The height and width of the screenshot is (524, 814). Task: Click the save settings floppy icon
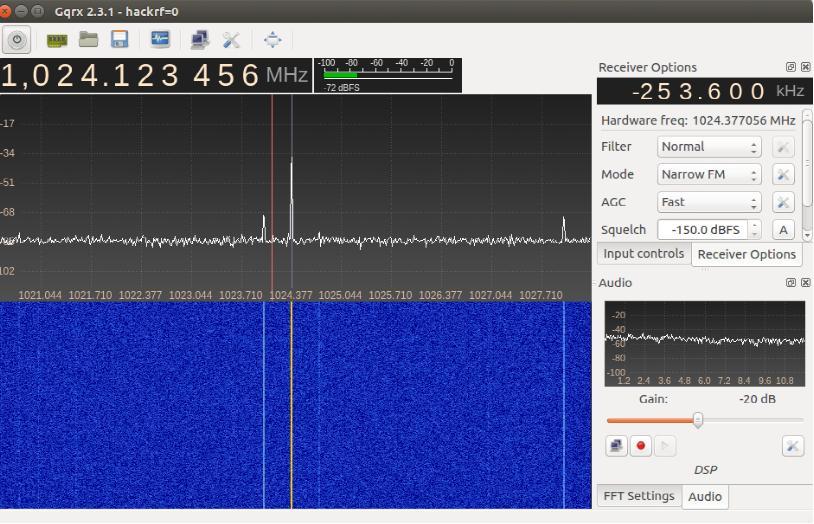pos(120,40)
